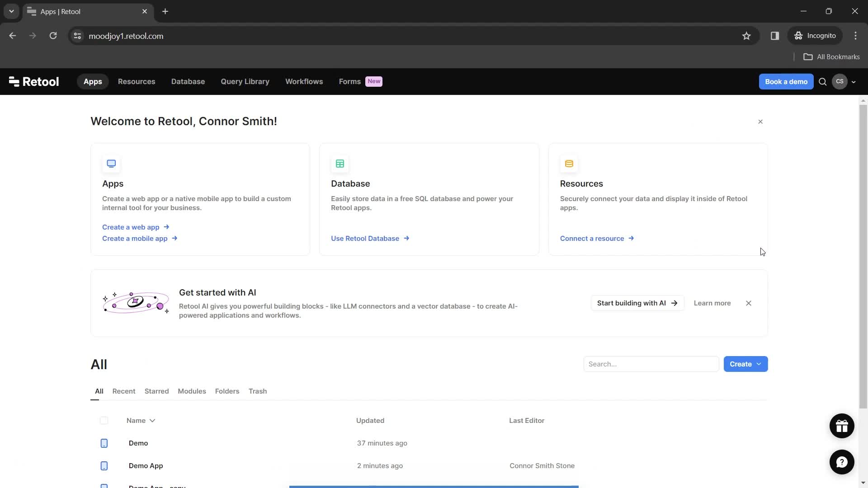
Task: Select the Query Library menu item
Action: point(245,81)
